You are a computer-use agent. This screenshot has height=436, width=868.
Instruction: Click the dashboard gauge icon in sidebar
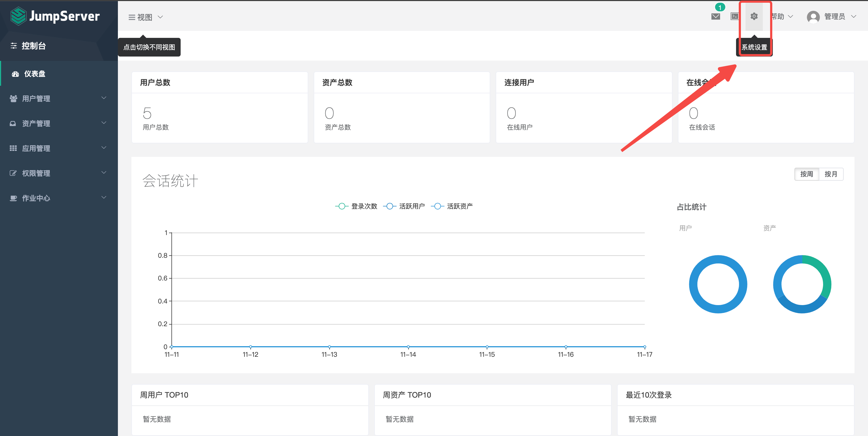pos(15,74)
